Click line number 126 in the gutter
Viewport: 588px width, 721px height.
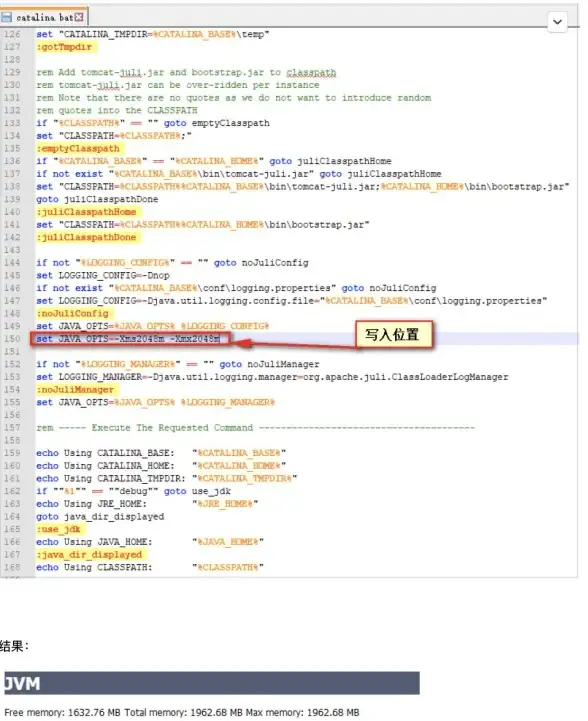click(12, 34)
